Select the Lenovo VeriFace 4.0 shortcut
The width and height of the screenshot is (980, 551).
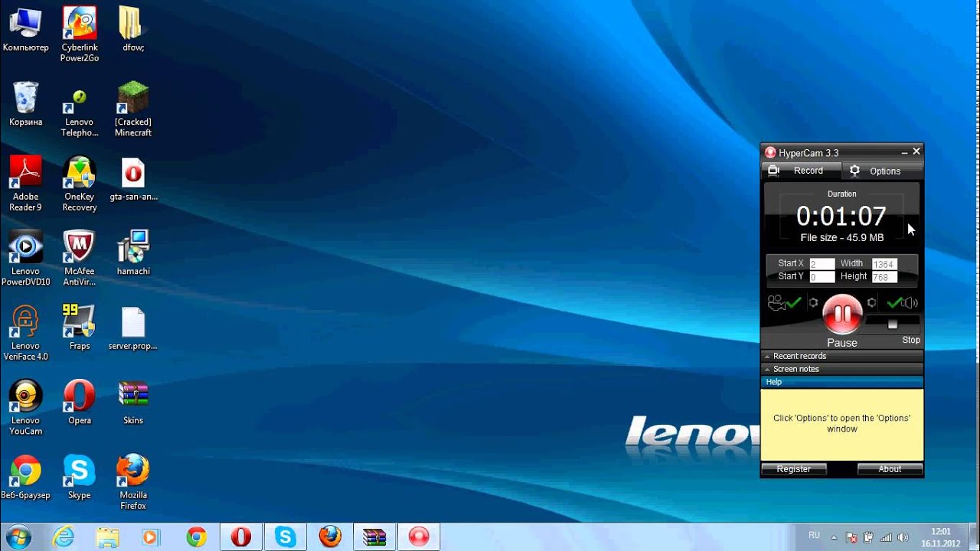point(26,334)
